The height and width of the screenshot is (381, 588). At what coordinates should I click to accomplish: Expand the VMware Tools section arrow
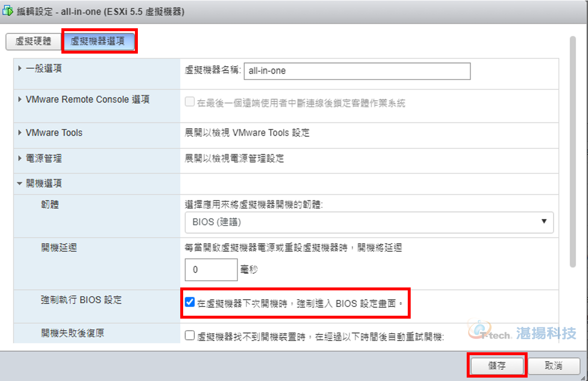[20, 133]
